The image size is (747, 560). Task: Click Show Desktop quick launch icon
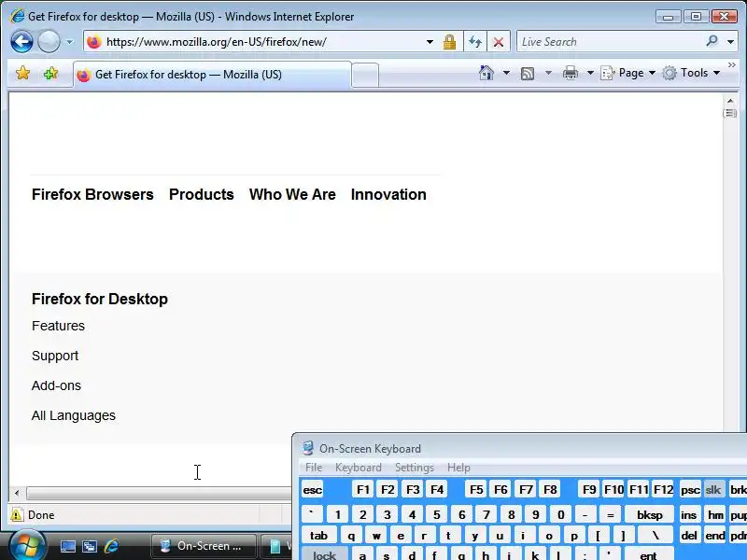pos(67,546)
